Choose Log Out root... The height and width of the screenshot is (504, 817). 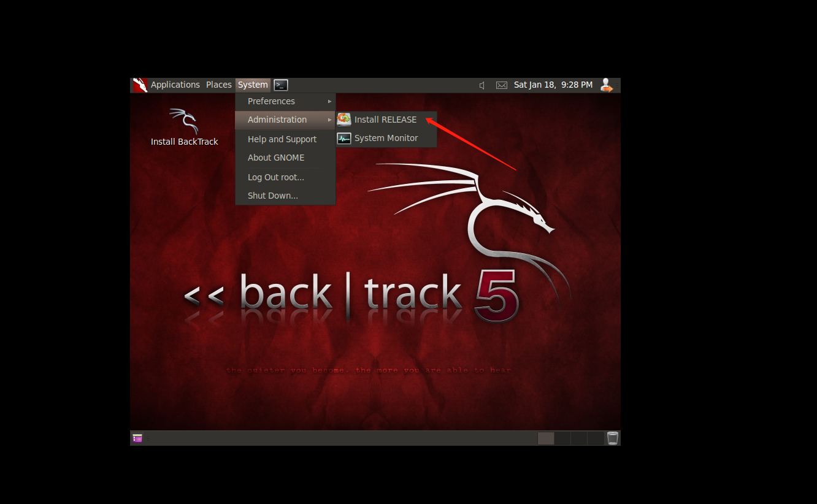coord(285,177)
